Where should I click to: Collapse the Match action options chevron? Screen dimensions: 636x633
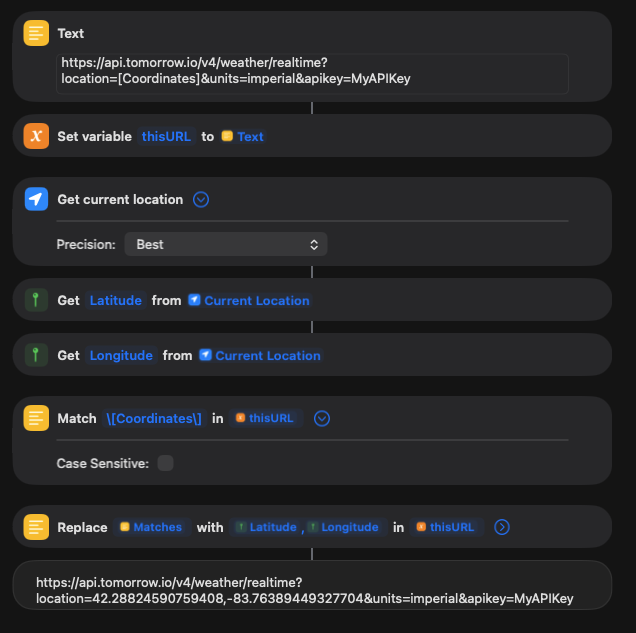tap(322, 418)
